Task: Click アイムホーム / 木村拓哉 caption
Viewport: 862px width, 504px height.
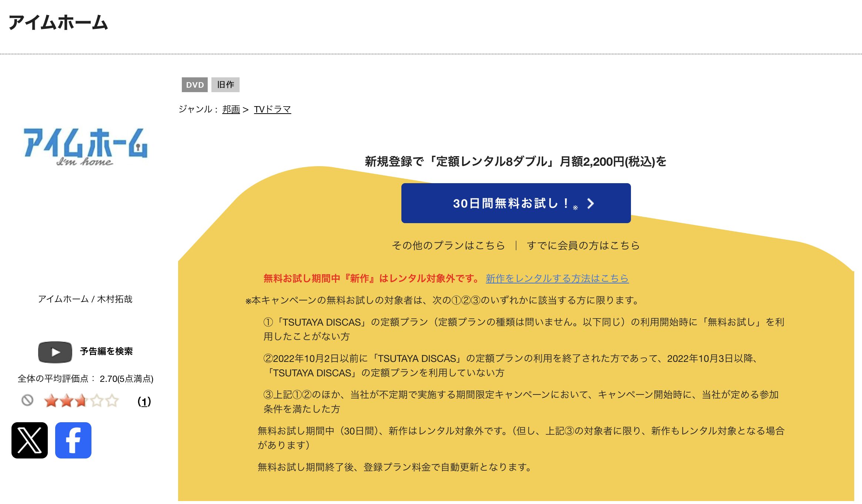Action: [x=85, y=299]
